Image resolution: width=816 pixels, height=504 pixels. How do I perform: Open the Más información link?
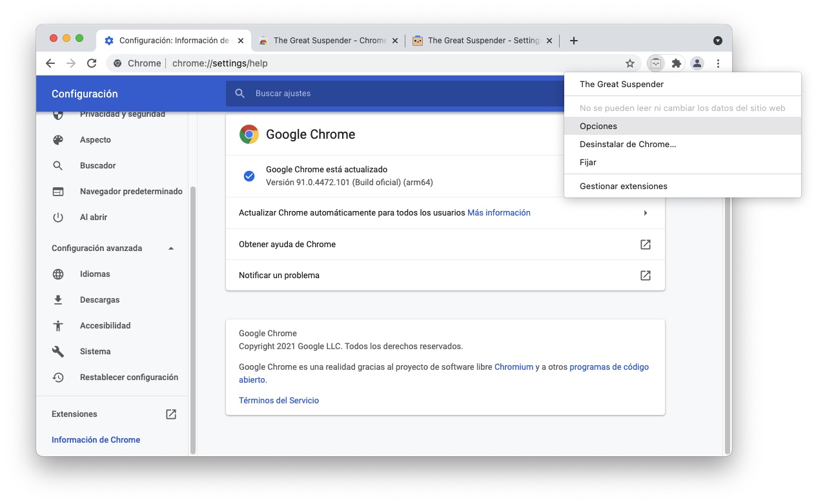tap(498, 213)
